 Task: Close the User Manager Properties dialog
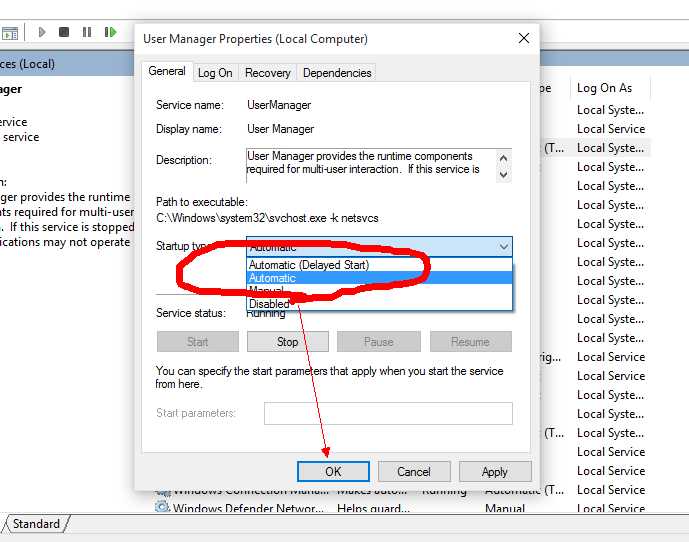click(524, 38)
